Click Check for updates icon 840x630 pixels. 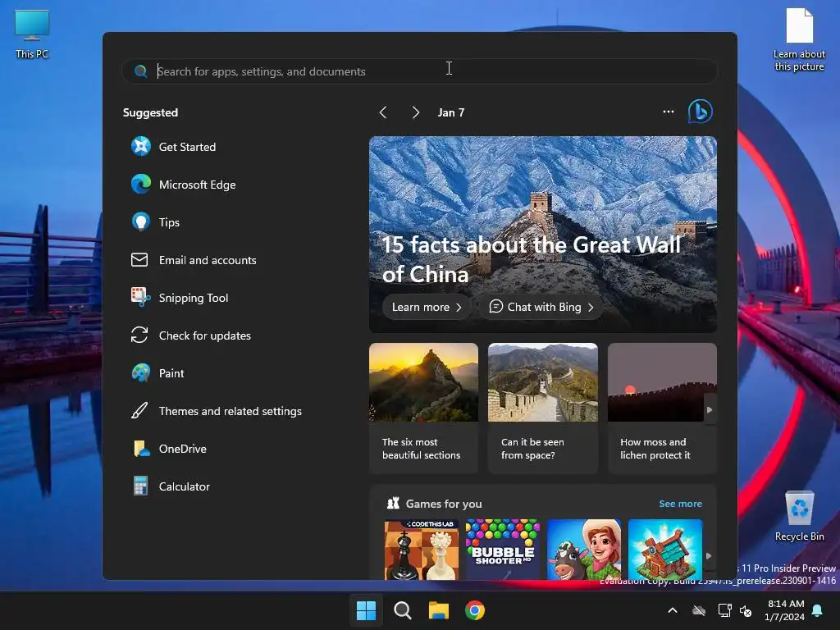[139, 336]
